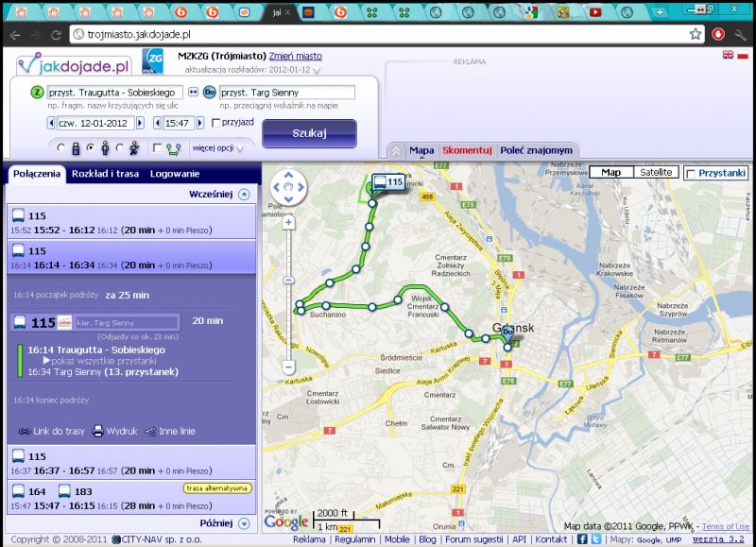Switch language to Polish via Poland flag
Viewport: 756px width, 547px height.
743,55
